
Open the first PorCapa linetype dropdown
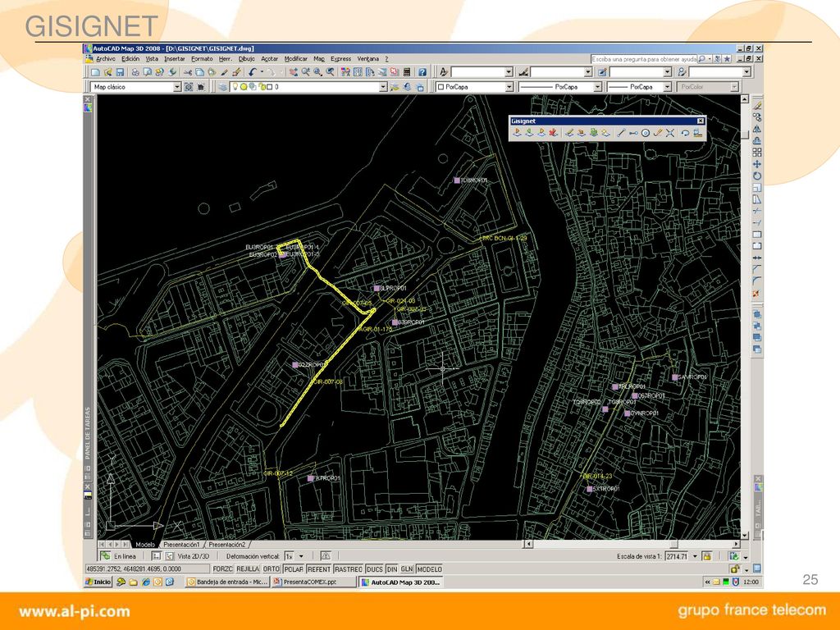pos(597,87)
